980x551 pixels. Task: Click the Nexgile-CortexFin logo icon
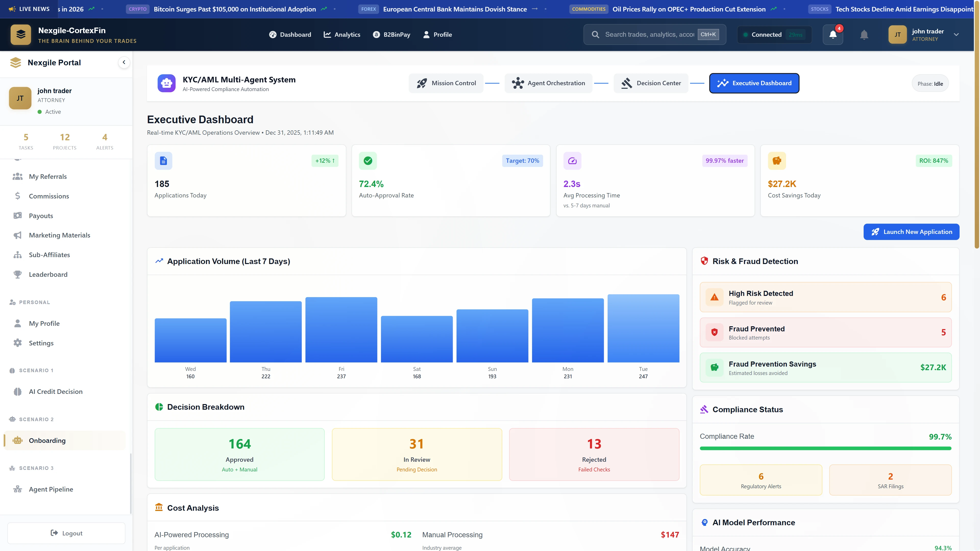pyautogui.click(x=20, y=34)
